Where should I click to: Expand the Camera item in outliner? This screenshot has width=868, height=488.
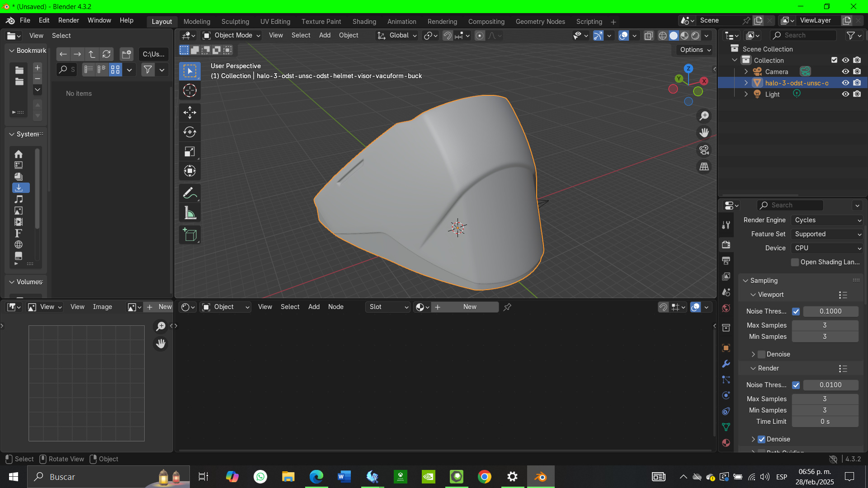pos(746,71)
